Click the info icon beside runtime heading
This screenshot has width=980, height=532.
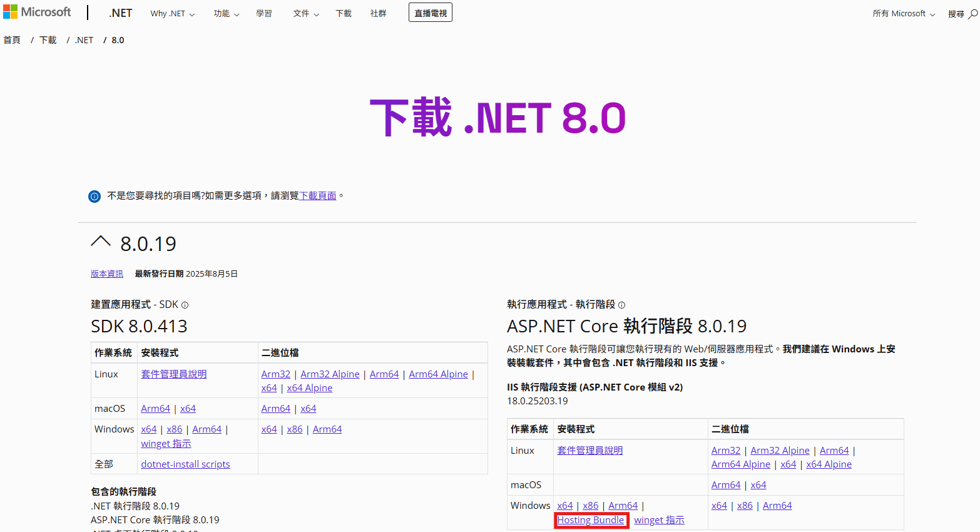click(621, 305)
